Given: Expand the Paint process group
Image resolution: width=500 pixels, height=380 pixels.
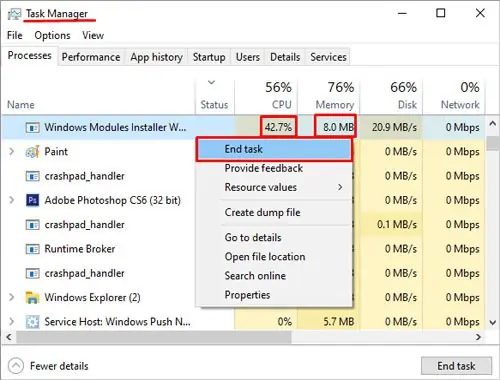Looking at the screenshot, I should pos(12,152).
